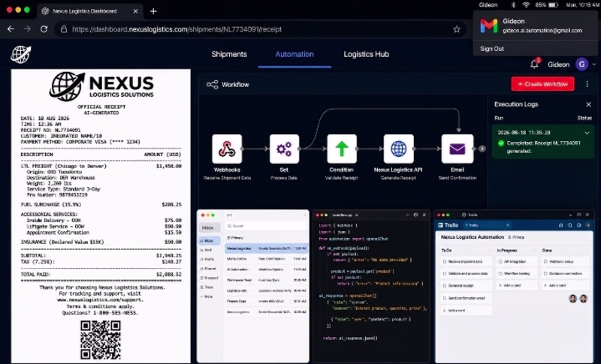Reload the page in browser
The image size is (601, 364).
44,29
